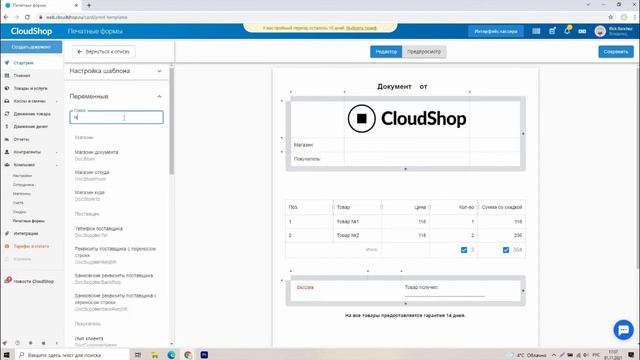This screenshot has height=360, width=640.
Task: Open the calculator icon in header
Action: (x=536, y=31)
